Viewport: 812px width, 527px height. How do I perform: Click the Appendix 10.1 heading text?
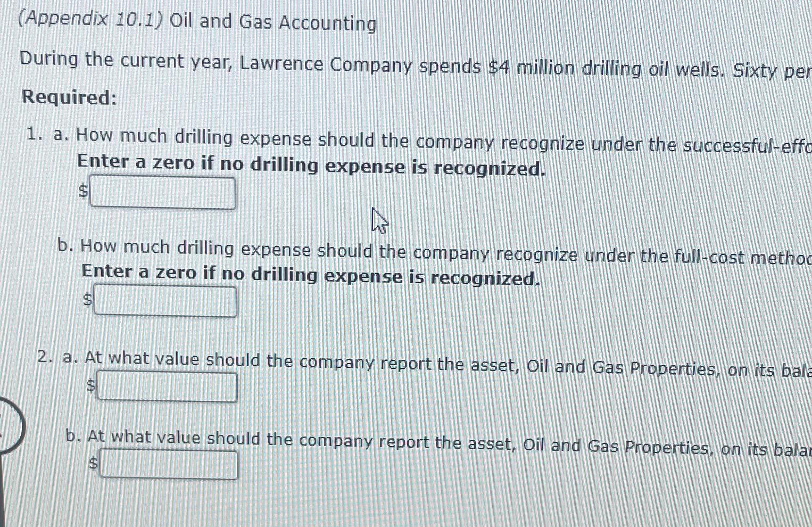point(197,21)
